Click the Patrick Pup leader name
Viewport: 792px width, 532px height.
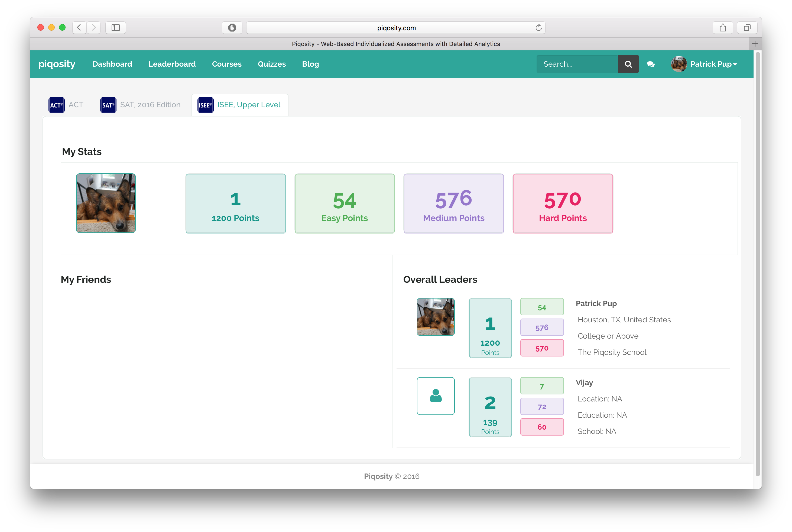coord(596,303)
